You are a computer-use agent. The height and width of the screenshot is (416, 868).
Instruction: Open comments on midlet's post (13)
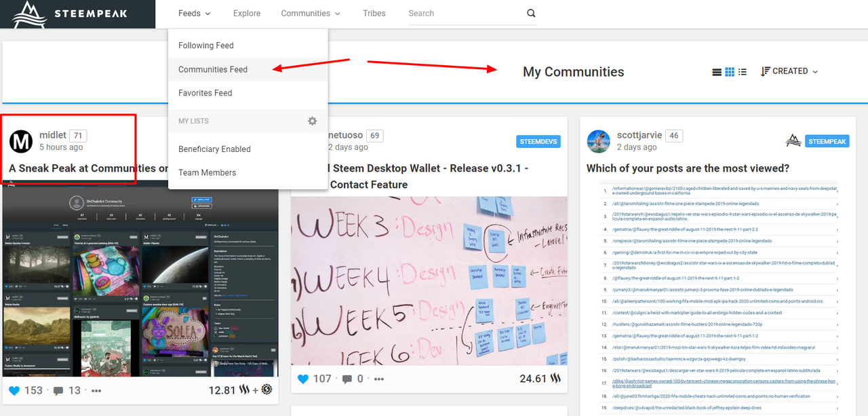(x=66, y=390)
